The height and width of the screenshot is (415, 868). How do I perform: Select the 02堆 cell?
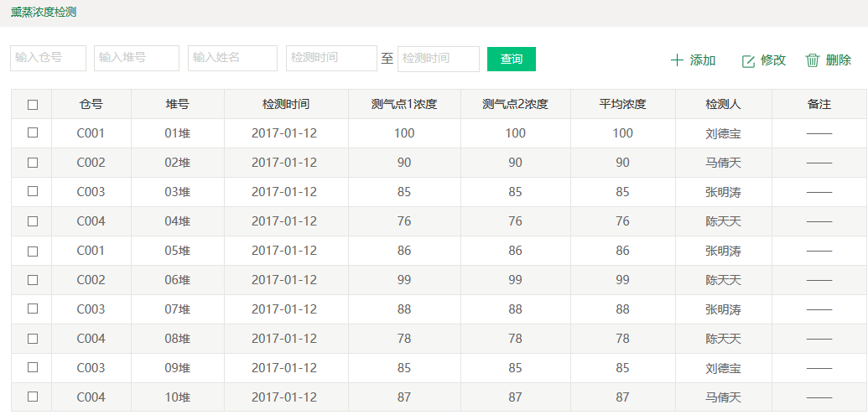(x=178, y=163)
